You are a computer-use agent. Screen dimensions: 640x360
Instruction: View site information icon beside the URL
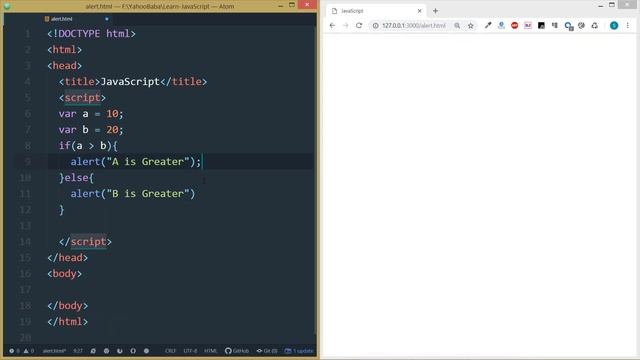tap(376, 25)
